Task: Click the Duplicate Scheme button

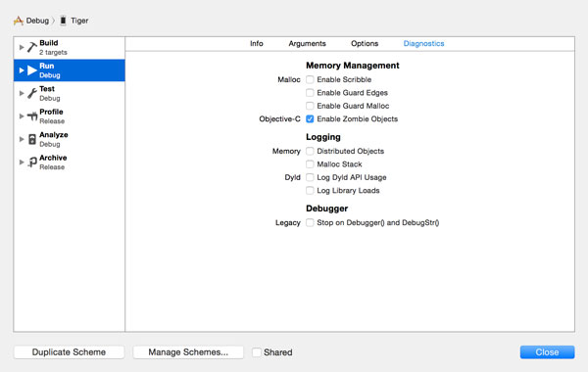Action: 69,352
